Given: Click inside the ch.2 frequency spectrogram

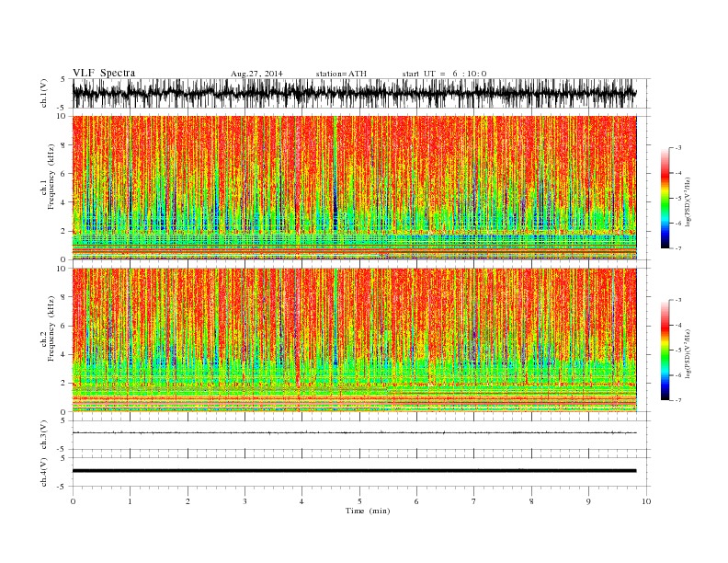Looking at the screenshot, I should [355, 340].
